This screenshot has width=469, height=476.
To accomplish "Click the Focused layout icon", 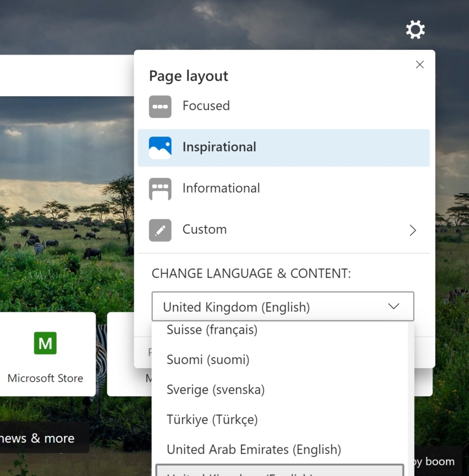I will coord(160,106).
